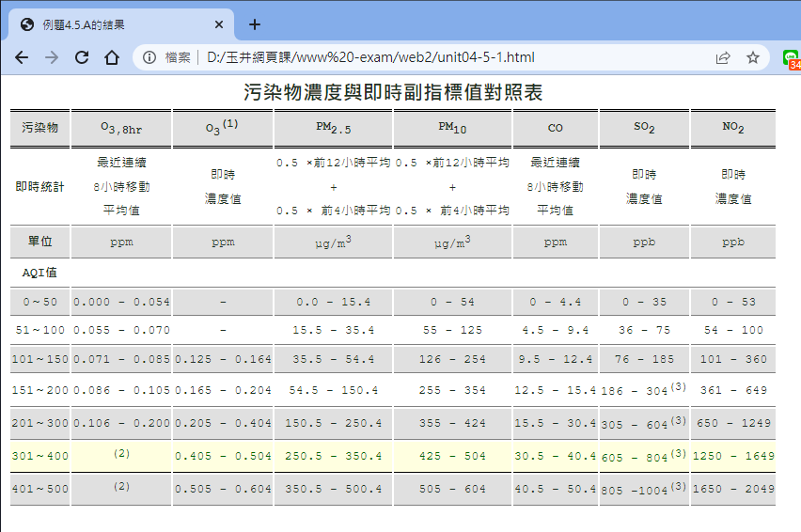This screenshot has height=532, width=801.
Task: Click the NO2 value 1250 - 1649
Action: (733, 456)
